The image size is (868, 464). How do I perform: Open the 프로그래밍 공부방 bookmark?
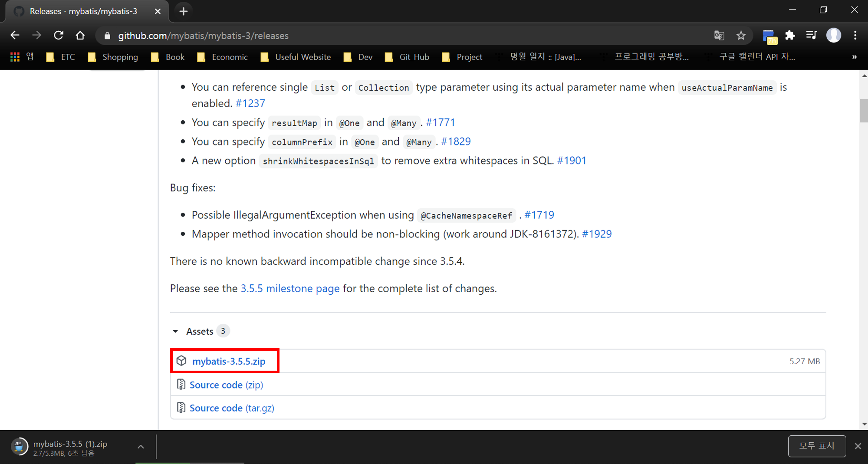pyautogui.click(x=644, y=57)
